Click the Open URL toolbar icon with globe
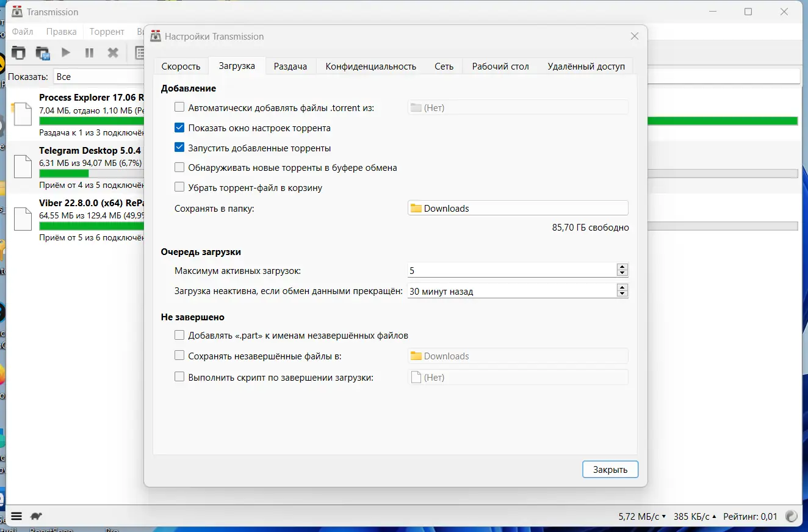 42,53
